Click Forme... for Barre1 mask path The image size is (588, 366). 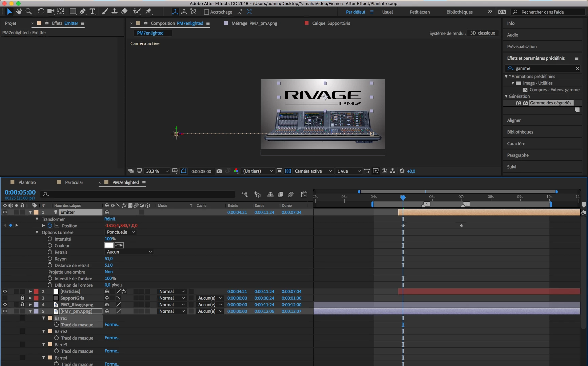point(112,325)
